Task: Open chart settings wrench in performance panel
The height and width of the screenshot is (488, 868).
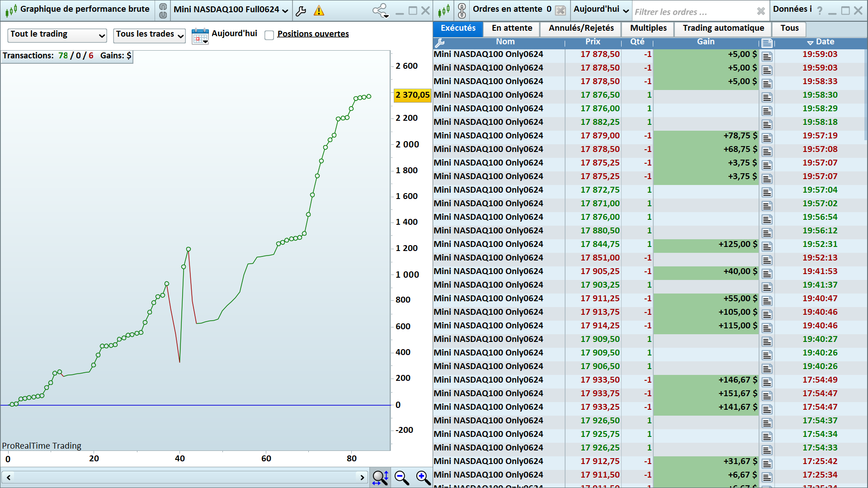Action: 301,11
